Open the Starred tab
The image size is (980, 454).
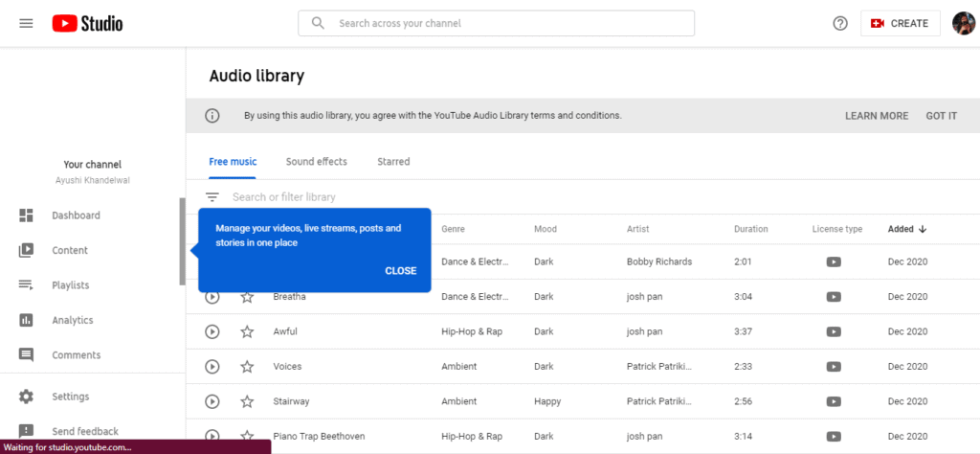pyautogui.click(x=393, y=161)
